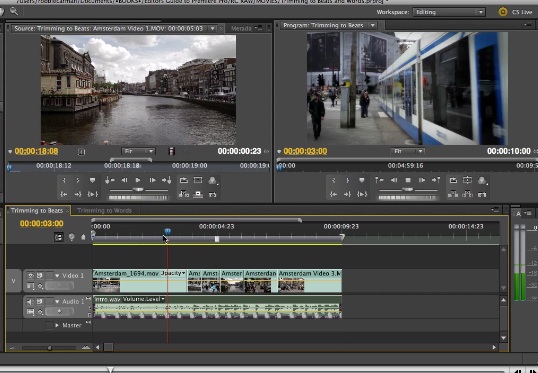The width and height of the screenshot is (538, 373).
Task: Toggle Loop in Source monitor
Action: tap(184, 180)
